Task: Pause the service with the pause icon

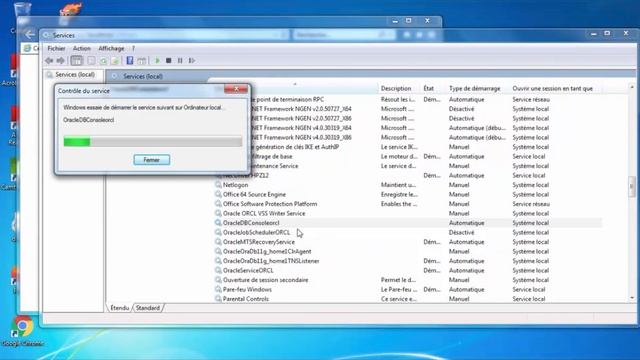Action: 180,61
